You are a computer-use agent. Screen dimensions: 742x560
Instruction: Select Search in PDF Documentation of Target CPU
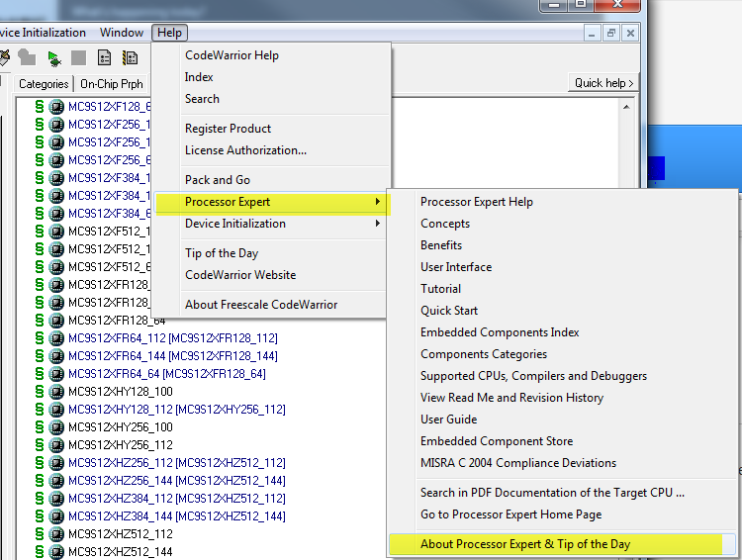click(553, 493)
